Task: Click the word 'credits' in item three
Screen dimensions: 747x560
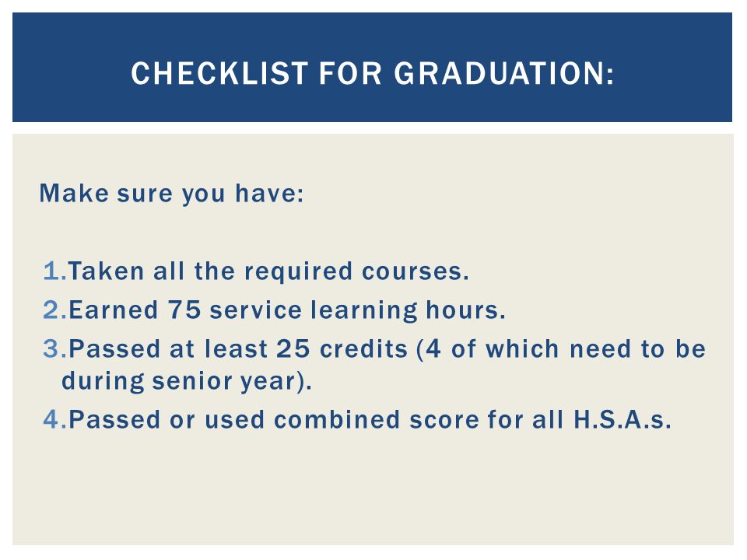Action: coord(363,349)
